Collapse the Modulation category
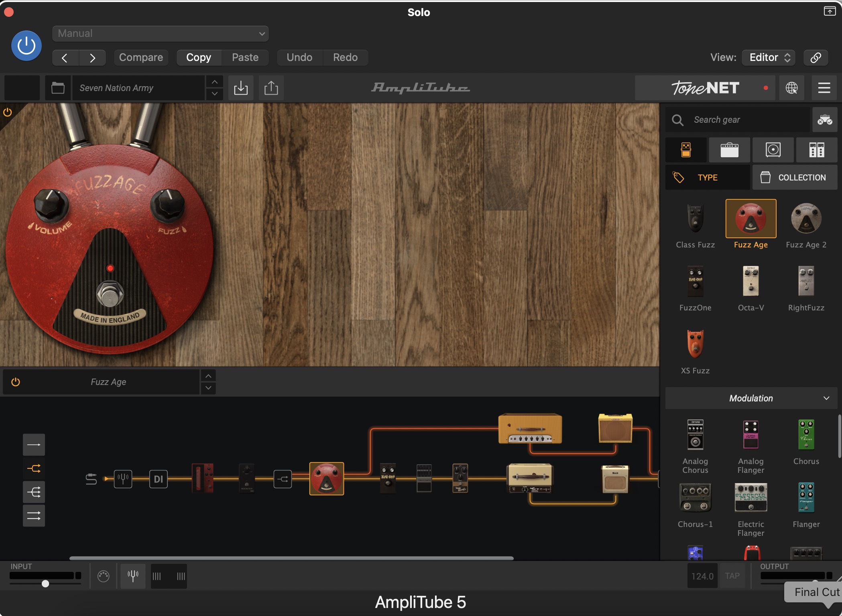842x616 pixels. click(751, 398)
